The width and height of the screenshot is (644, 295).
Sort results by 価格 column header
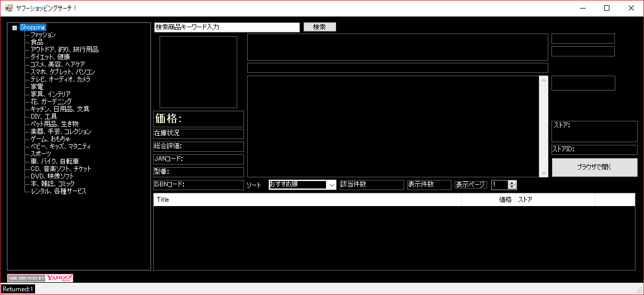(488, 200)
